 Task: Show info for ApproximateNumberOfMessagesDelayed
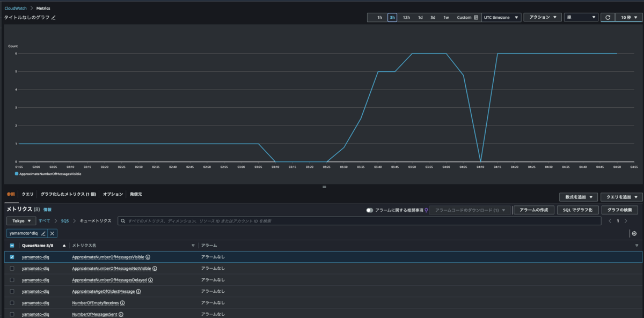coord(150,280)
